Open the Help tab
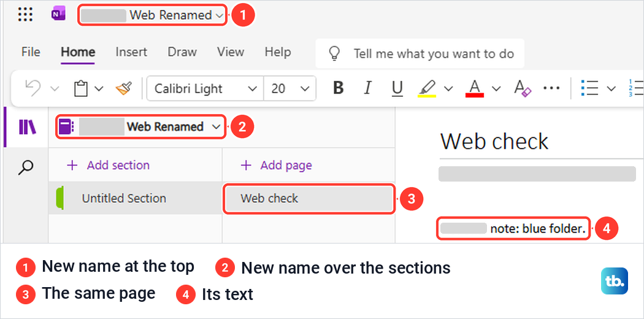The image size is (644, 319). 278,52
